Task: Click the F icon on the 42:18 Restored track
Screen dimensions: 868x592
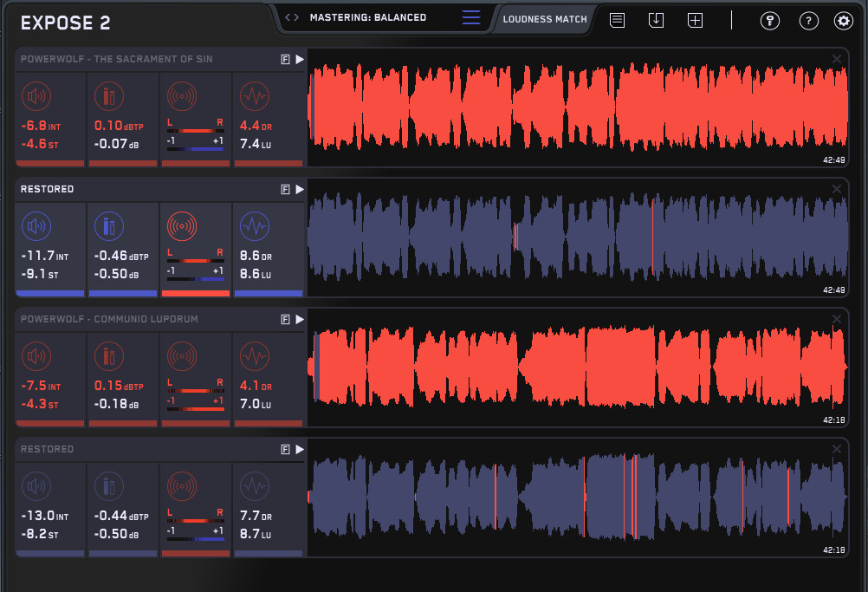Action: click(x=285, y=450)
